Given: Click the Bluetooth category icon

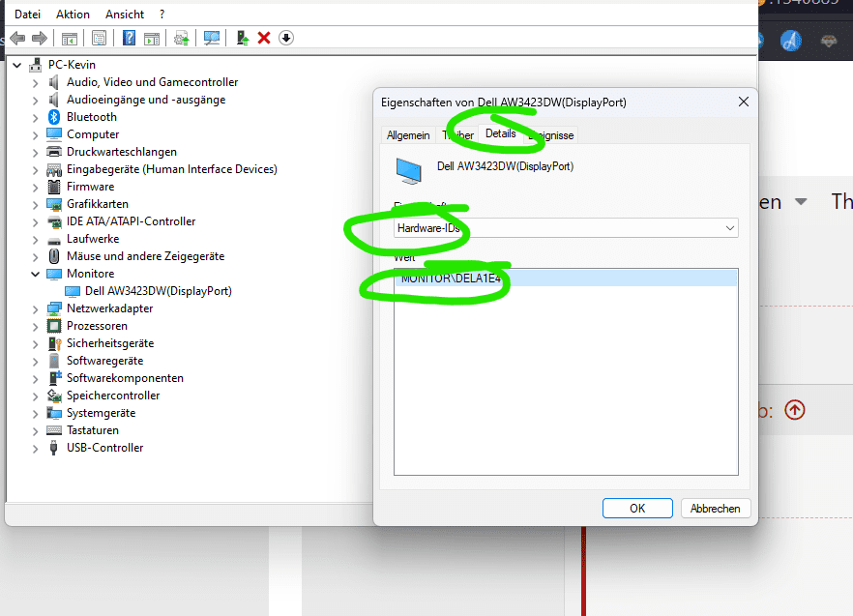Looking at the screenshot, I should click(54, 117).
